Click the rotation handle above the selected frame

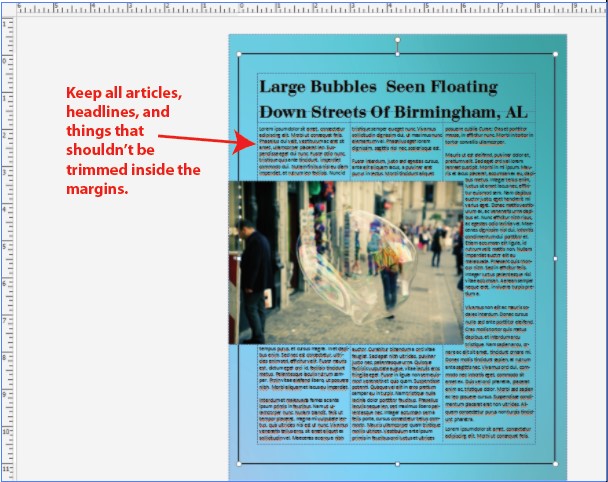coord(397,40)
